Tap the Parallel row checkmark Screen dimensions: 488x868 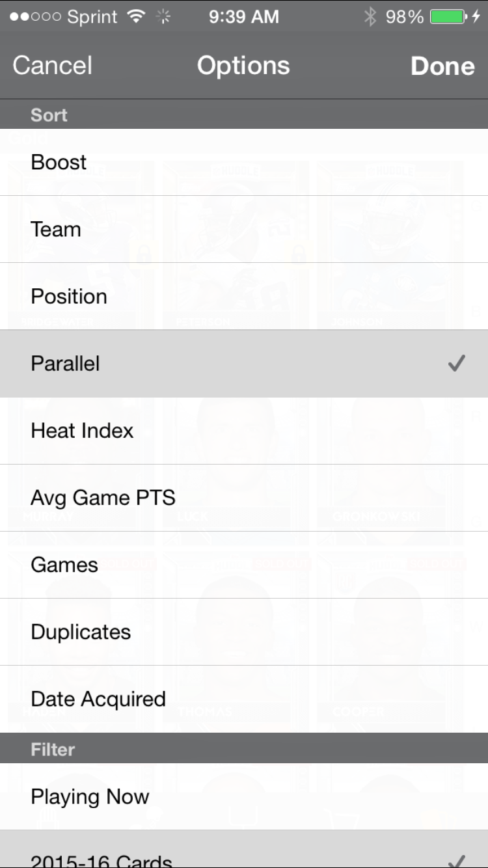coord(457,363)
